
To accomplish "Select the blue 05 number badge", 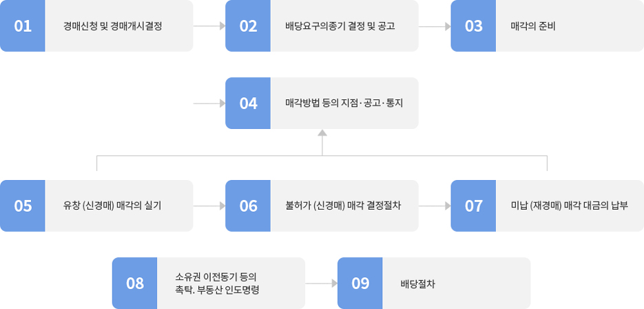I will [x=23, y=206].
